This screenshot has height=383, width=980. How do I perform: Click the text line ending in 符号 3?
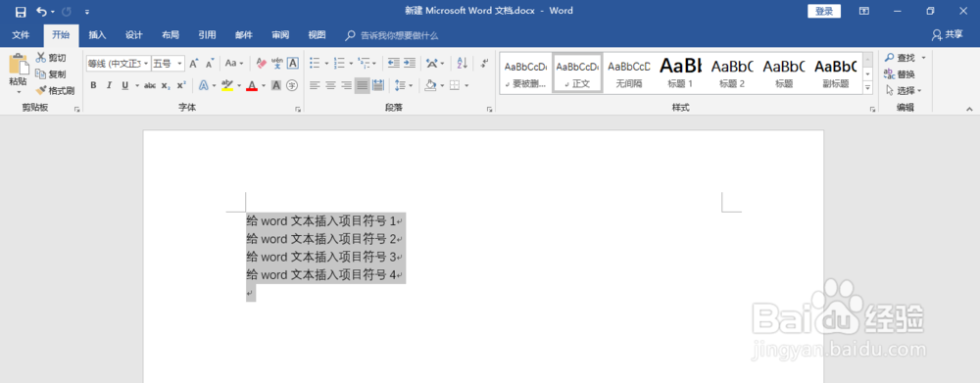click(324, 257)
